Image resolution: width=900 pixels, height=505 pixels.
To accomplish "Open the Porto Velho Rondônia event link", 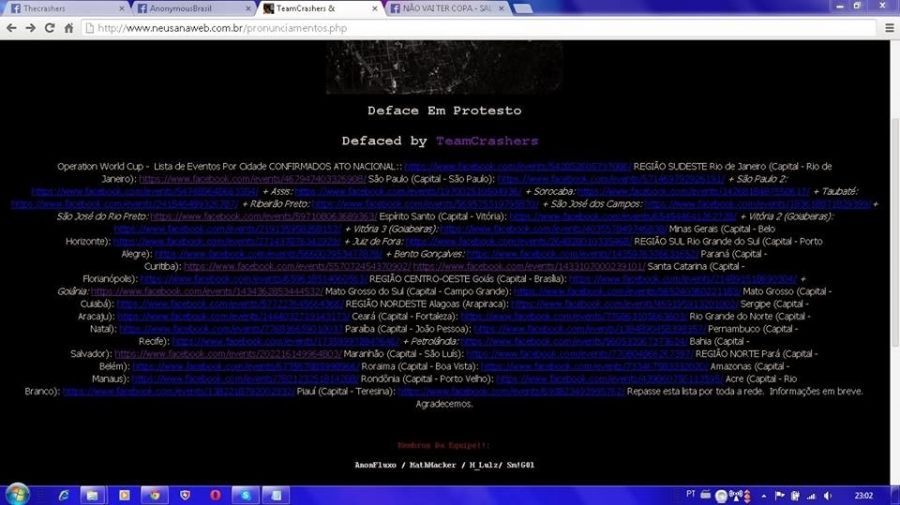I will 609,379.
